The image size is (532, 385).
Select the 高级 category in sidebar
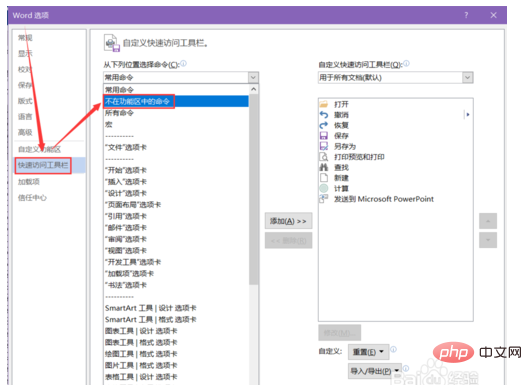(25, 132)
